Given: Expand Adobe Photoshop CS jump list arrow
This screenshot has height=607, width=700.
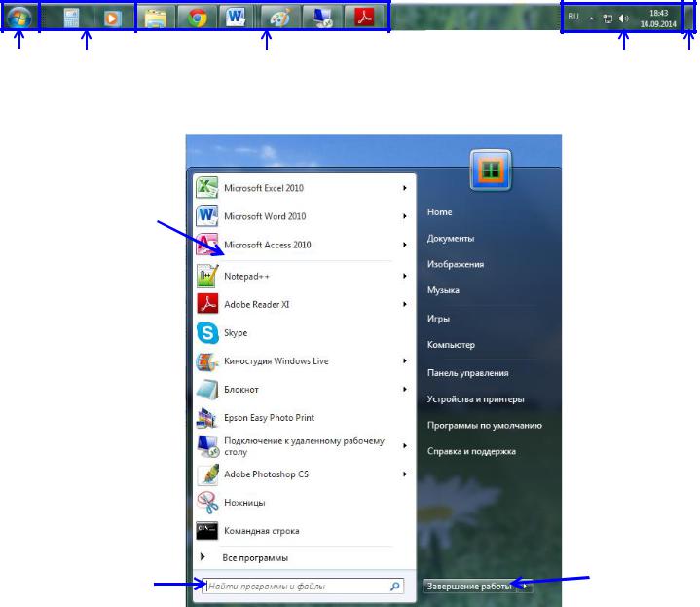Looking at the screenshot, I should [x=404, y=474].
